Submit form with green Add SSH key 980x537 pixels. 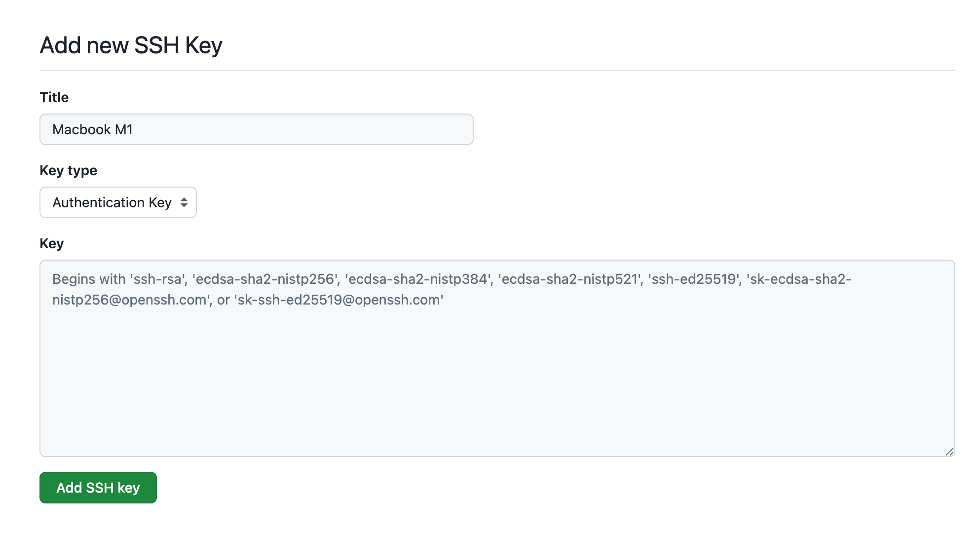pyautogui.click(x=98, y=488)
